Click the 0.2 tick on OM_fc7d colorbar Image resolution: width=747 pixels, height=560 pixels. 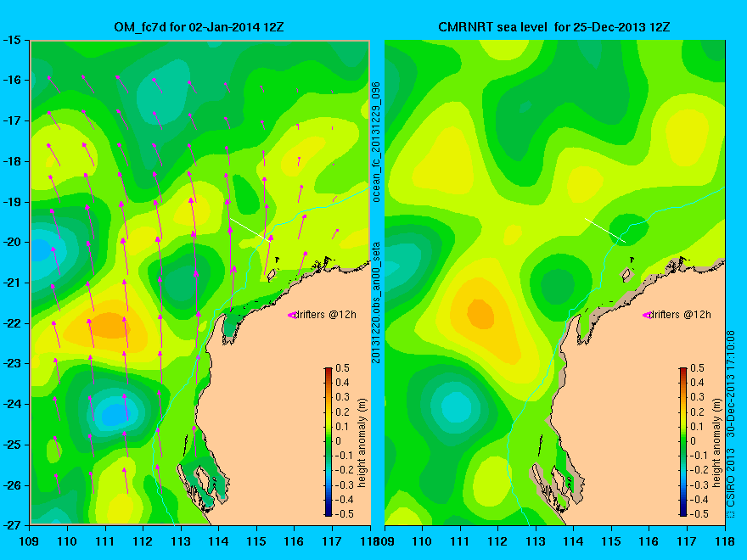click(343, 412)
